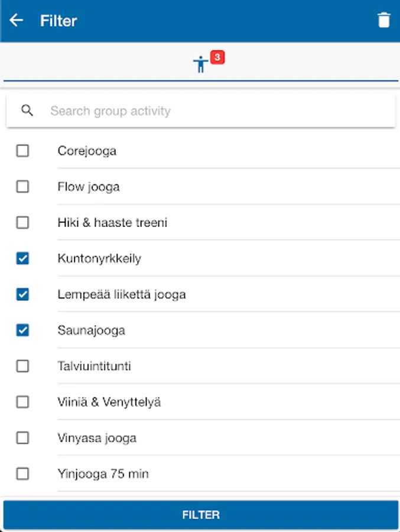
Task: Click the red badge showing 3
Action: (217, 57)
